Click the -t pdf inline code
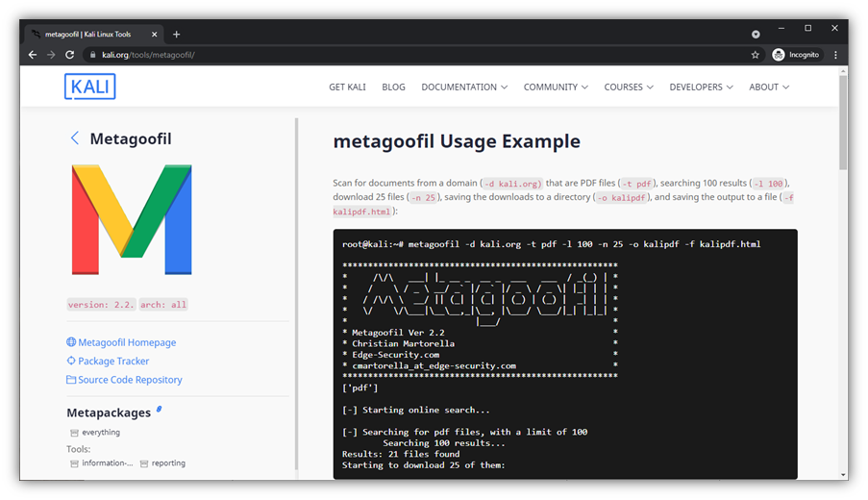The image size is (868, 500). [x=636, y=184]
